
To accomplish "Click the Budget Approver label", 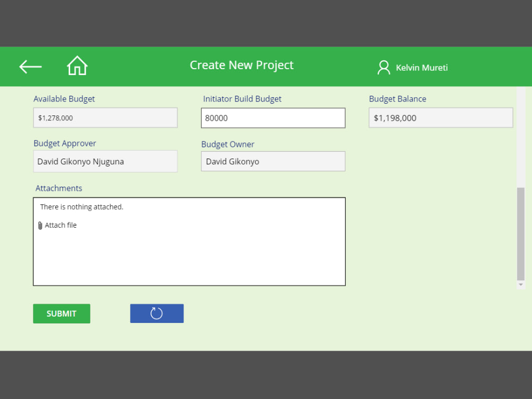I will pos(65,144).
